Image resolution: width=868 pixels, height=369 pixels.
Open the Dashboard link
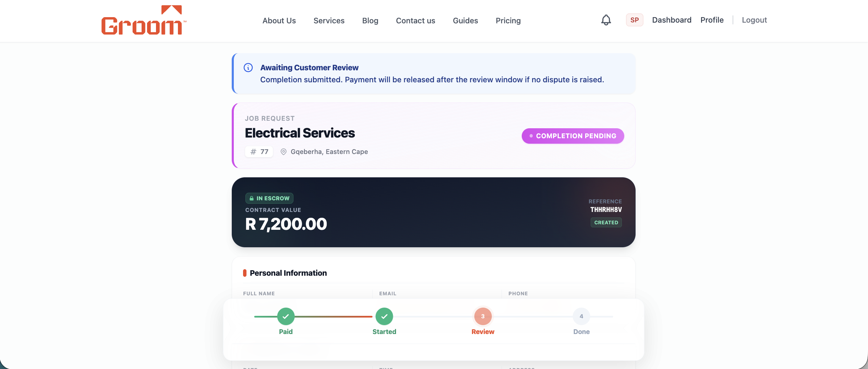(672, 20)
